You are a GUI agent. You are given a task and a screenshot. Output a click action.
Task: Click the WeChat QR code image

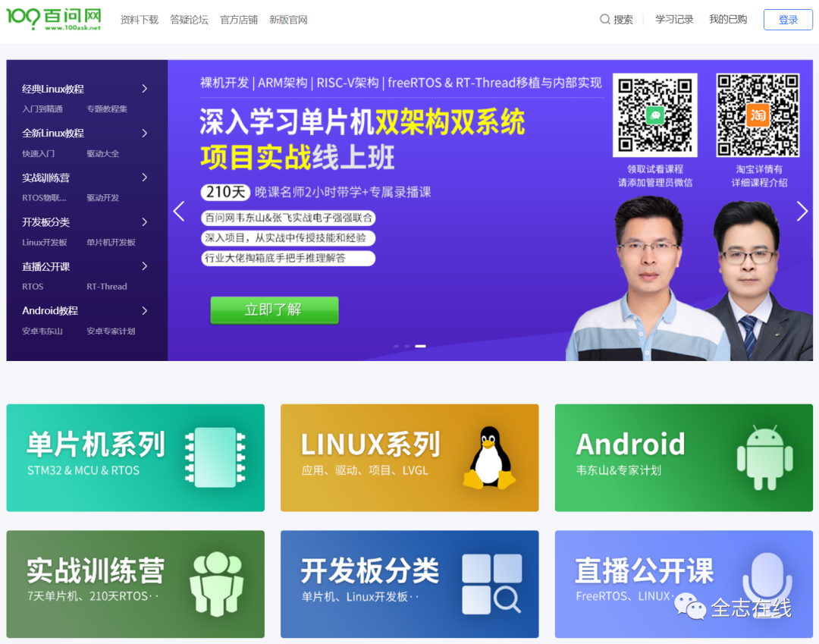[655, 115]
